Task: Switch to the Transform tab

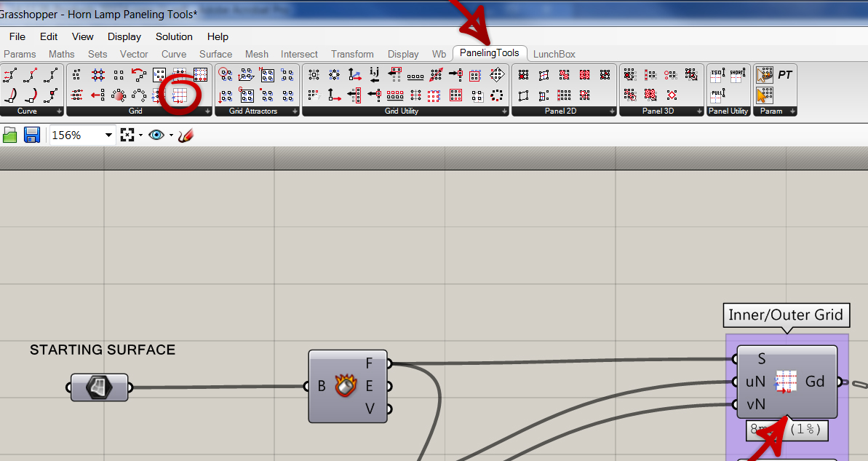Action: [352, 54]
